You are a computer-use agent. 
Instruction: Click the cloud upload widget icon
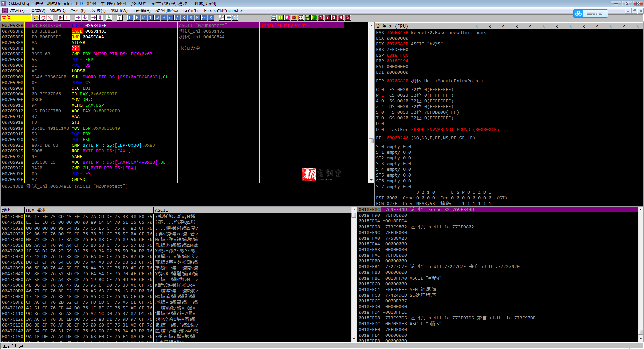click(x=578, y=13)
